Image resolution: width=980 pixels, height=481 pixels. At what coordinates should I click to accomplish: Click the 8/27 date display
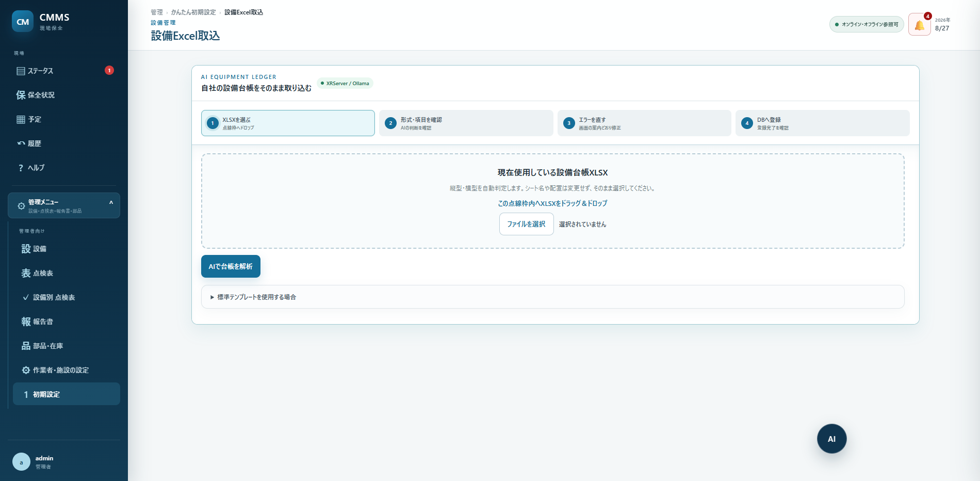(x=942, y=28)
